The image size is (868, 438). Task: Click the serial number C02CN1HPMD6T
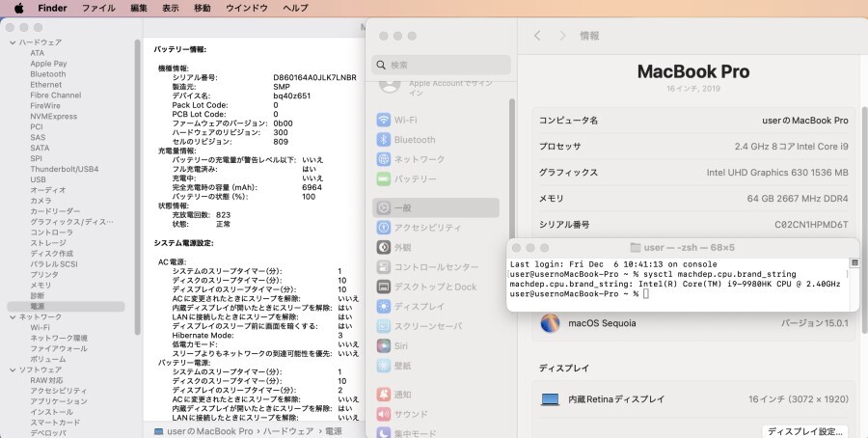coord(811,225)
